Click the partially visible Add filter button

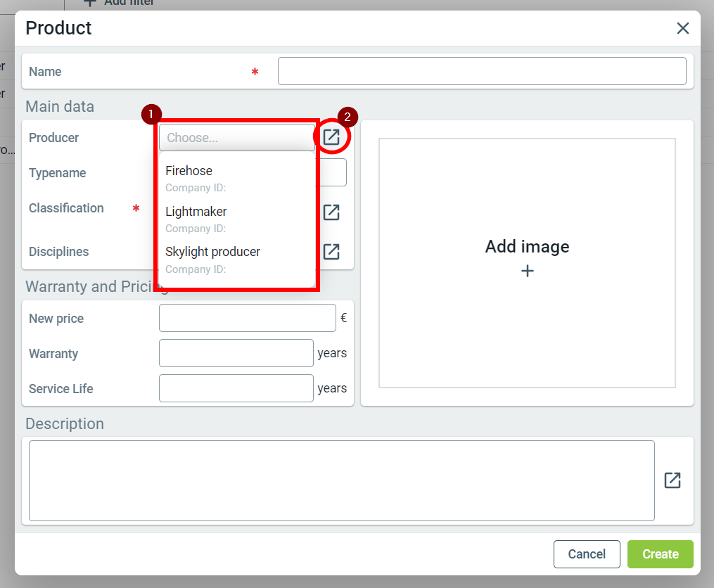click(x=120, y=3)
